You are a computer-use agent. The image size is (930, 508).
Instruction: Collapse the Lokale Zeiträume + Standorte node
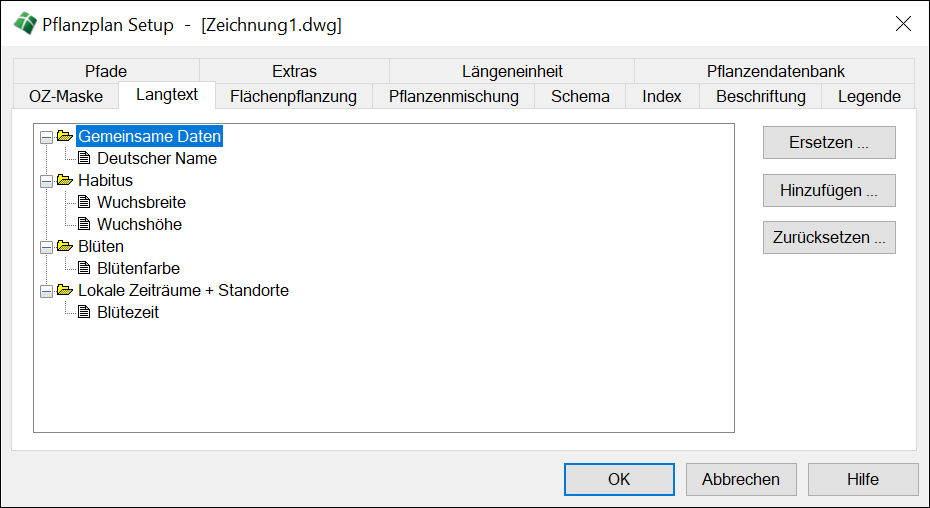[46, 290]
